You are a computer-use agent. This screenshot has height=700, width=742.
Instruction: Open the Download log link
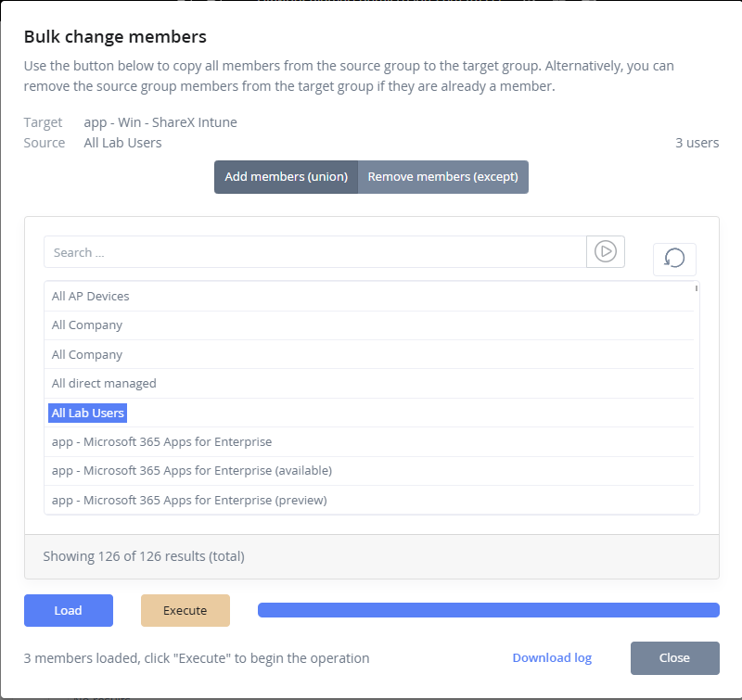tap(552, 658)
